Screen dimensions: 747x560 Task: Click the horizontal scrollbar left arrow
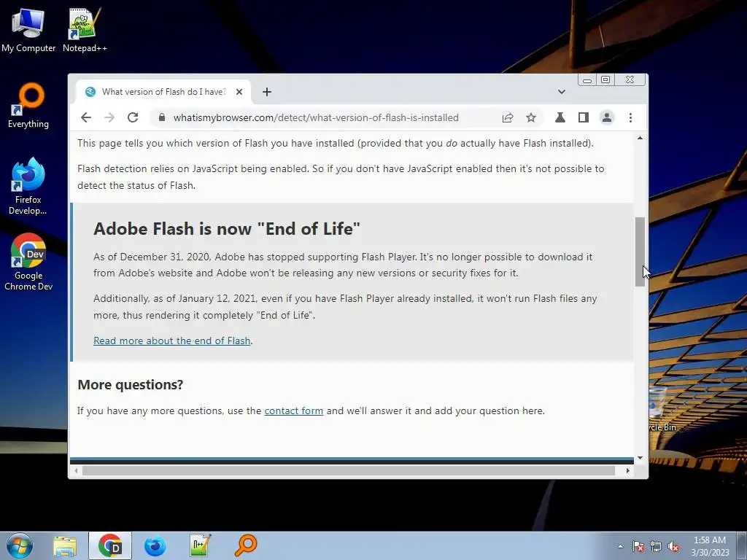76,470
